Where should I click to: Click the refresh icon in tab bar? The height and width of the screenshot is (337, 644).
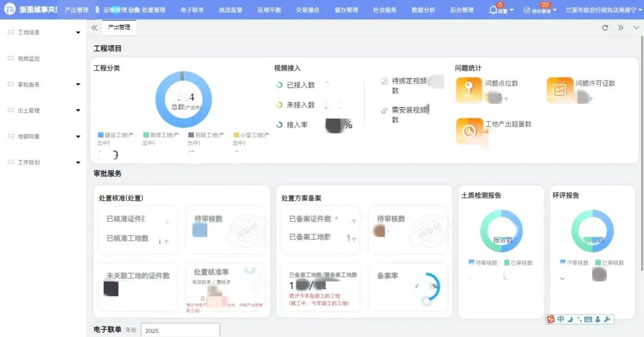(605, 27)
